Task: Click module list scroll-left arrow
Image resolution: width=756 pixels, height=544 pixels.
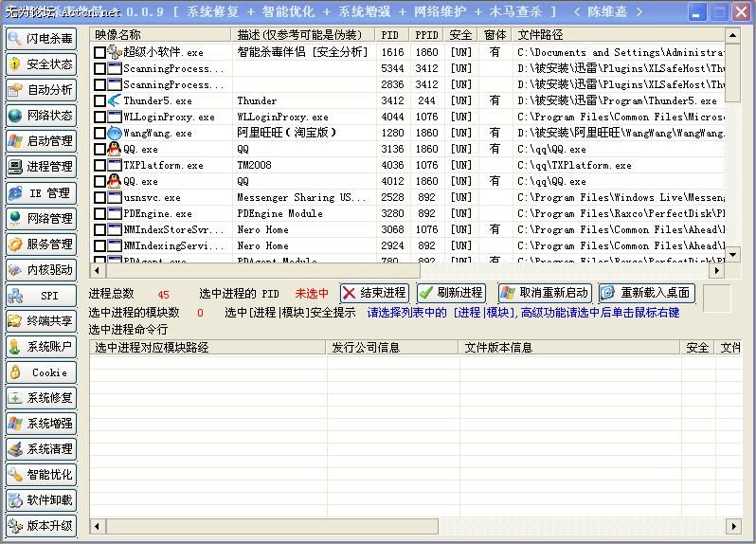Action: [x=97, y=526]
